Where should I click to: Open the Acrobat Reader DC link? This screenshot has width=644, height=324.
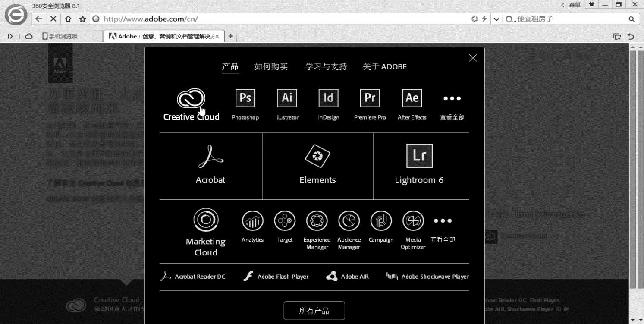click(x=193, y=277)
